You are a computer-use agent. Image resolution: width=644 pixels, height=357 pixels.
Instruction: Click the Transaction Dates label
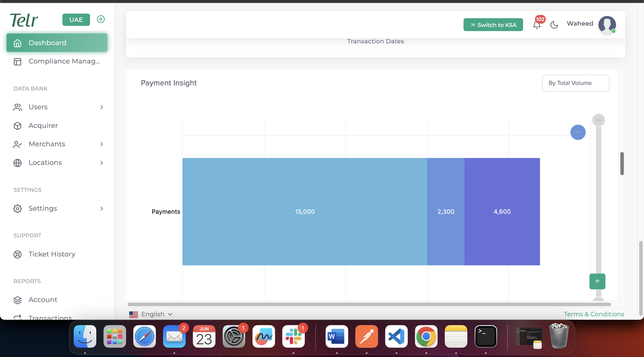point(375,41)
